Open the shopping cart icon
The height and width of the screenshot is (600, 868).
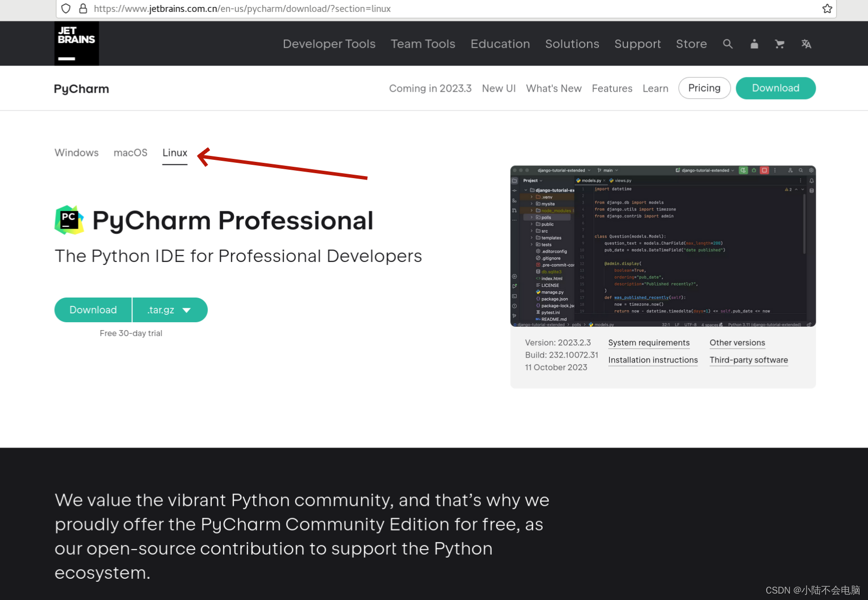tap(780, 44)
